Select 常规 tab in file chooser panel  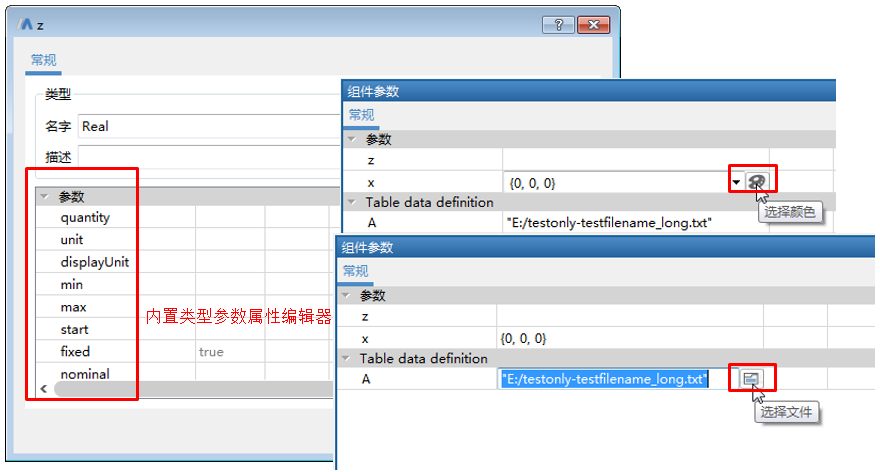356,271
